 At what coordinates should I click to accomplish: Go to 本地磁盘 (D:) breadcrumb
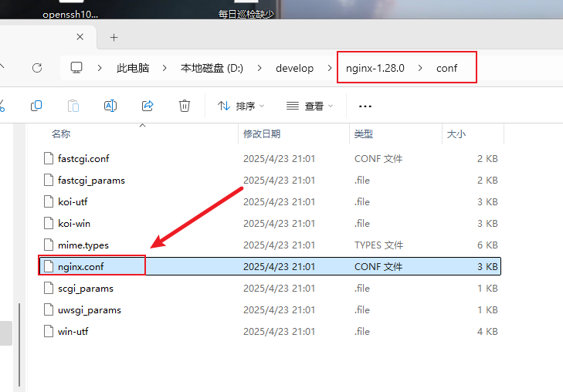[212, 68]
